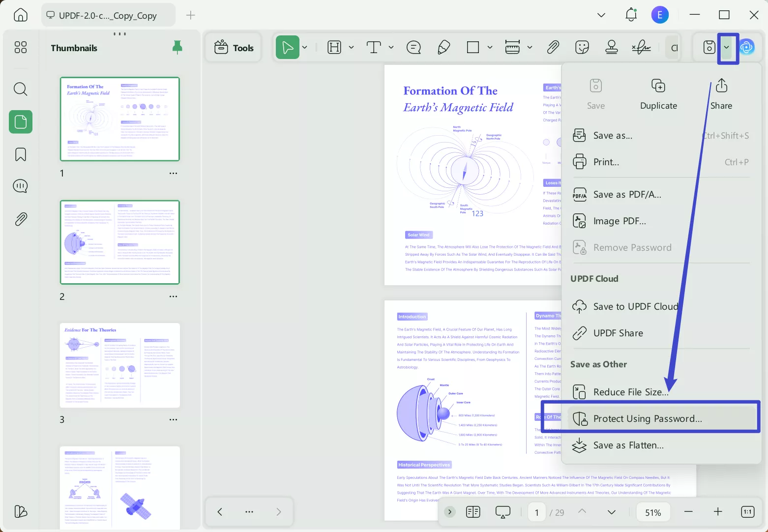Viewport: 768px width, 532px height.
Task: Switch to two-page book view
Action: pyautogui.click(x=473, y=511)
